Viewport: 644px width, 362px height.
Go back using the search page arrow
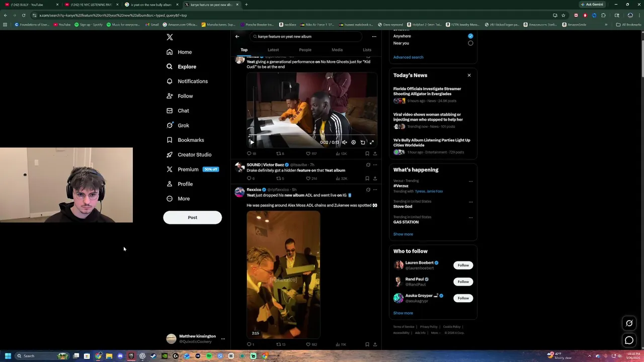[237, 36]
